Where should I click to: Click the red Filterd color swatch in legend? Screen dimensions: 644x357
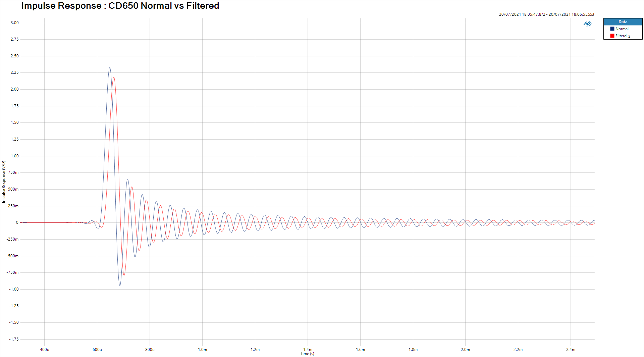[612, 36]
